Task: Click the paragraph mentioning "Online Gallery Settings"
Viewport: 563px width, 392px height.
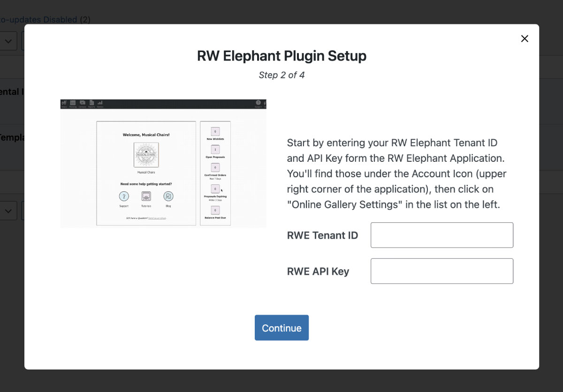Action: (x=397, y=173)
